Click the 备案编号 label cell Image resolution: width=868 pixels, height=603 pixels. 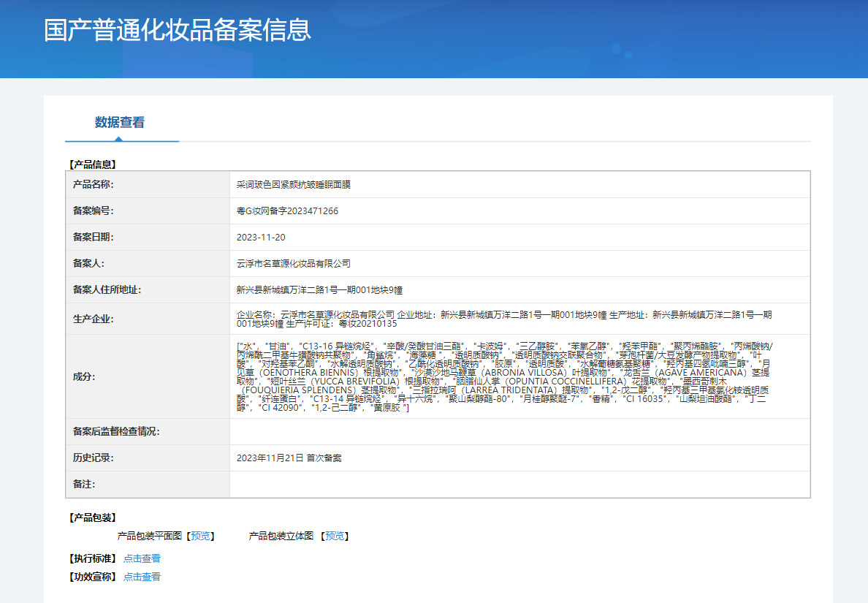(x=148, y=211)
